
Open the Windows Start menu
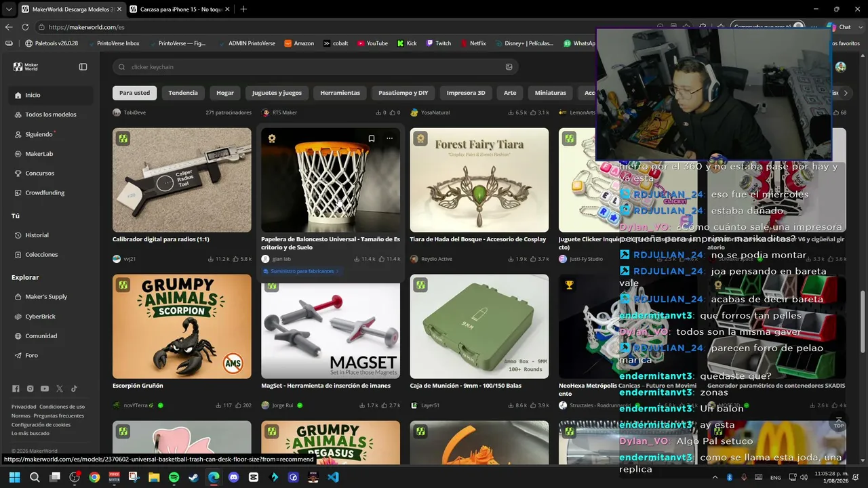tap(14, 477)
